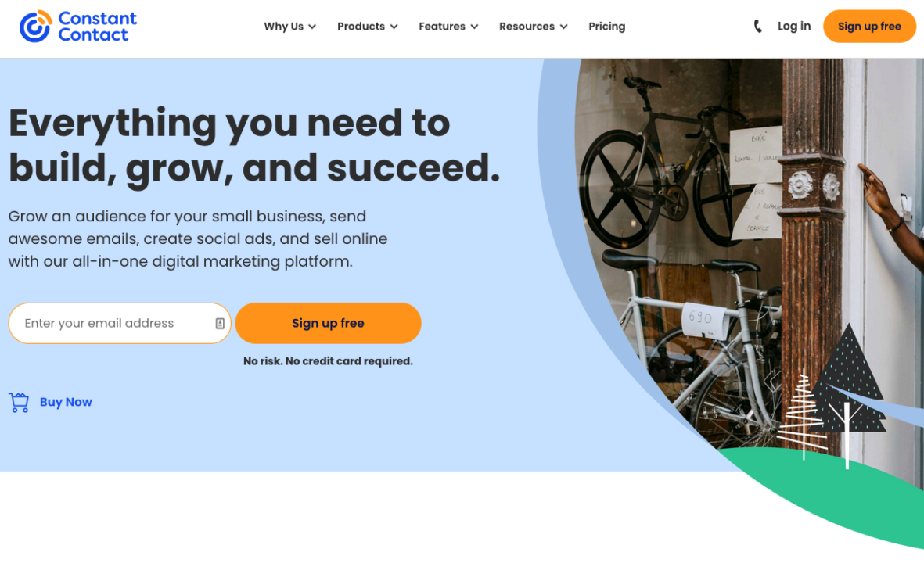The image size is (924, 563).
Task: Click the Log in link
Action: (x=794, y=26)
